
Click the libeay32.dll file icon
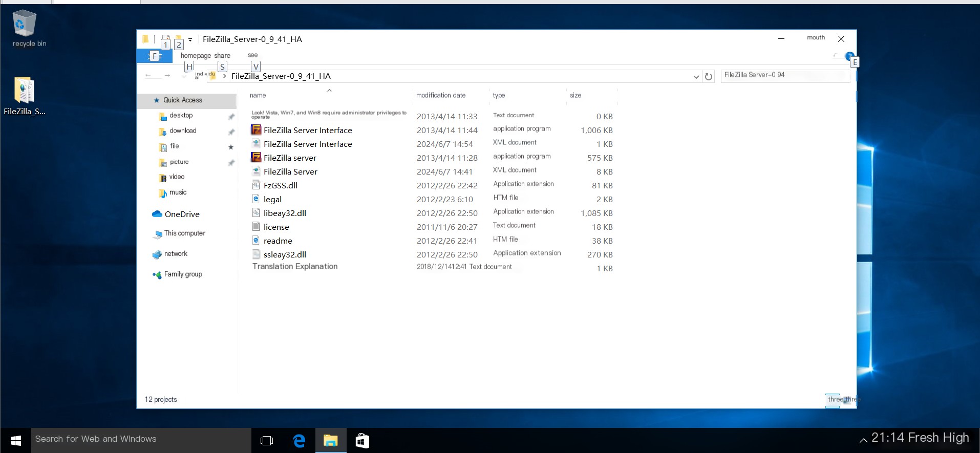point(256,213)
